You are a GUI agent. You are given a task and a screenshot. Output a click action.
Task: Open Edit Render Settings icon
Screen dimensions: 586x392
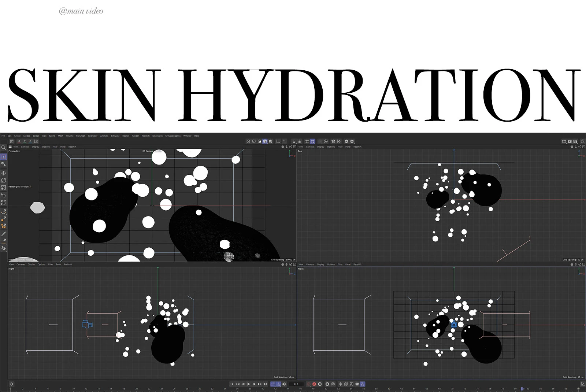(x=575, y=141)
